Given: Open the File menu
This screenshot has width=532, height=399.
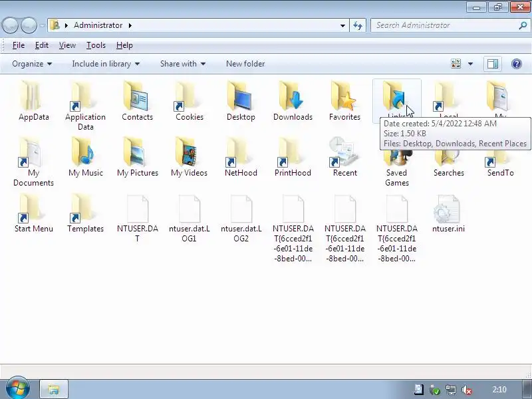Looking at the screenshot, I should click(19, 45).
